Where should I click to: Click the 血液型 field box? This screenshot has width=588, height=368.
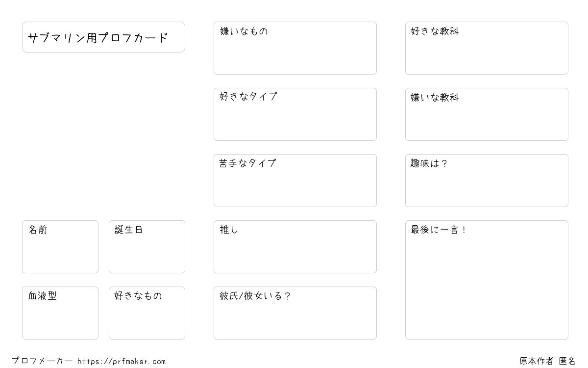click(x=60, y=313)
